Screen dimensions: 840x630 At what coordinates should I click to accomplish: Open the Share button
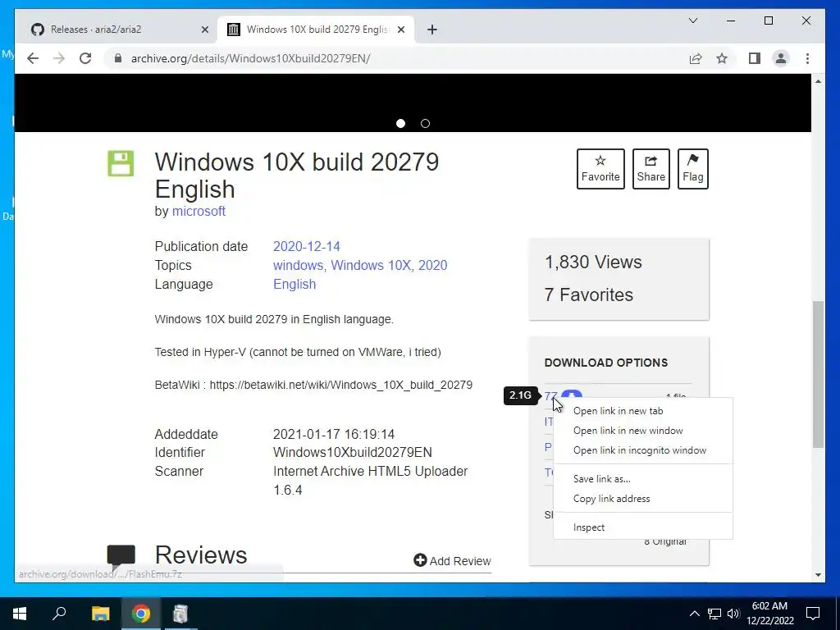pyautogui.click(x=651, y=169)
